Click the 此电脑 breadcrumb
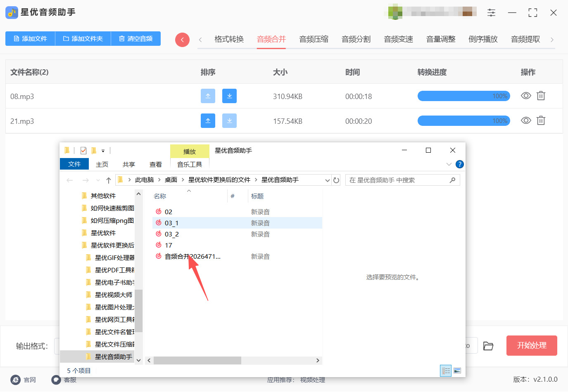 pos(144,180)
